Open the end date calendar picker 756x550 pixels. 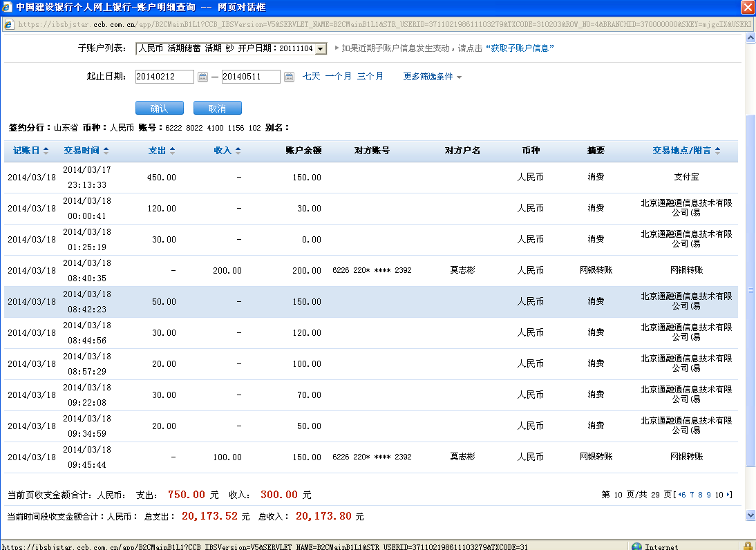coord(289,77)
